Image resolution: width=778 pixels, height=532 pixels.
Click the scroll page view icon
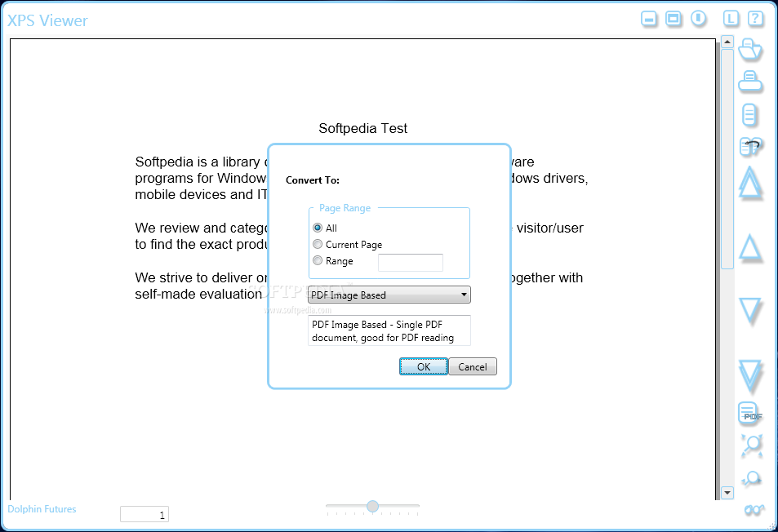(x=749, y=115)
